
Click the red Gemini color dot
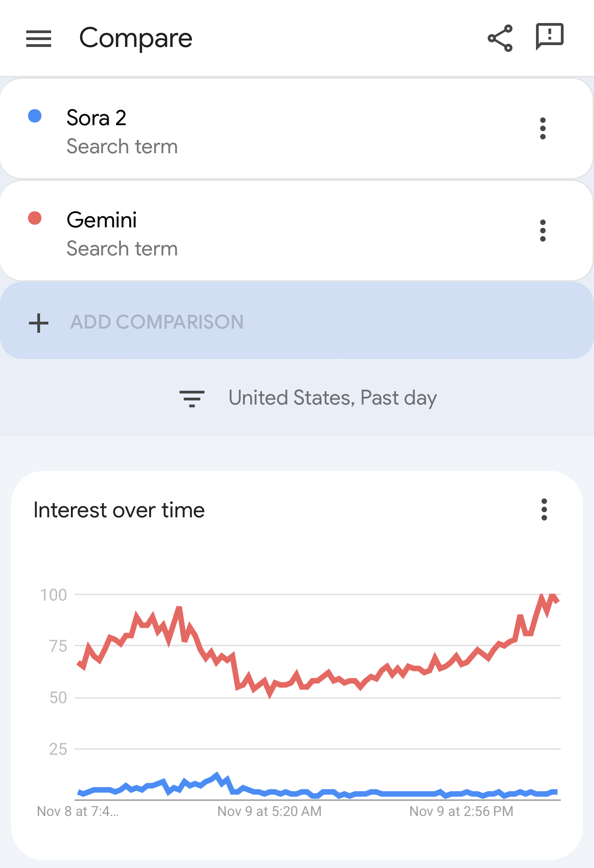(35, 218)
